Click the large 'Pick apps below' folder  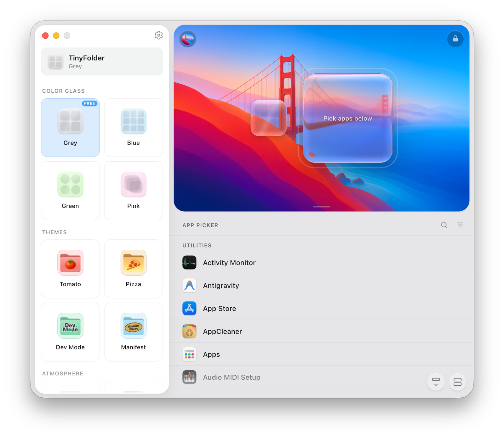348,118
